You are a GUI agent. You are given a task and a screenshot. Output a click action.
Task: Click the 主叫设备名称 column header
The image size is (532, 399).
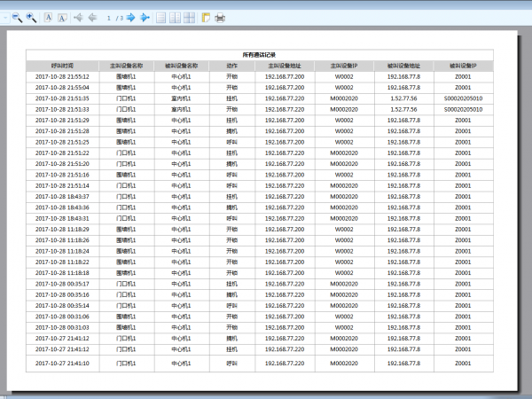127,66
